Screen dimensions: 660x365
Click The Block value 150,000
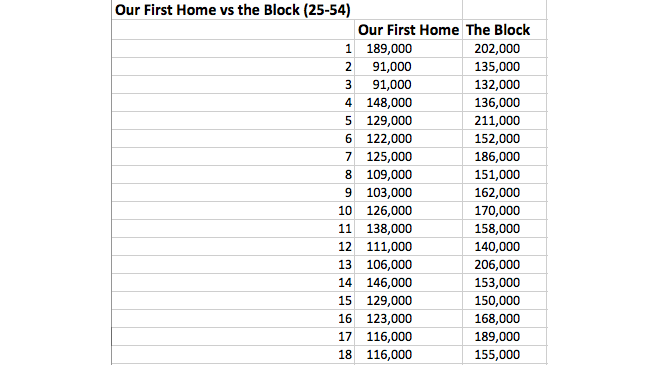coord(504,301)
